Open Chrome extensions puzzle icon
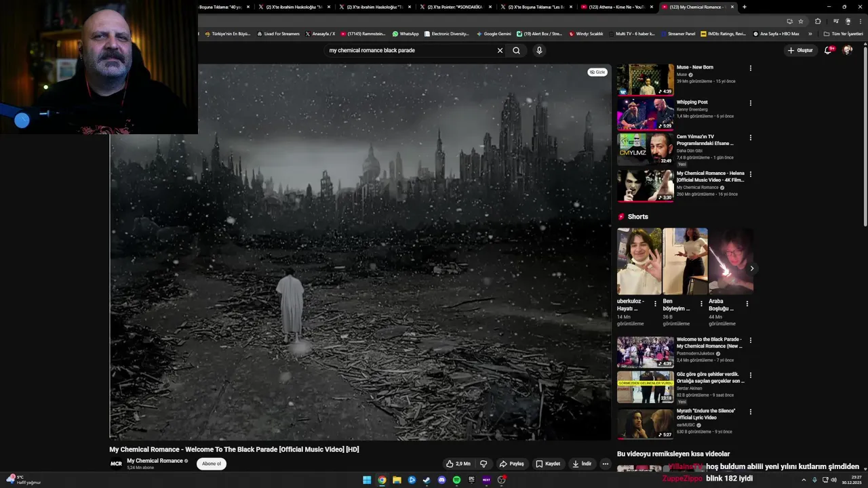The width and height of the screenshot is (868, 488). [x=818, y=21]
